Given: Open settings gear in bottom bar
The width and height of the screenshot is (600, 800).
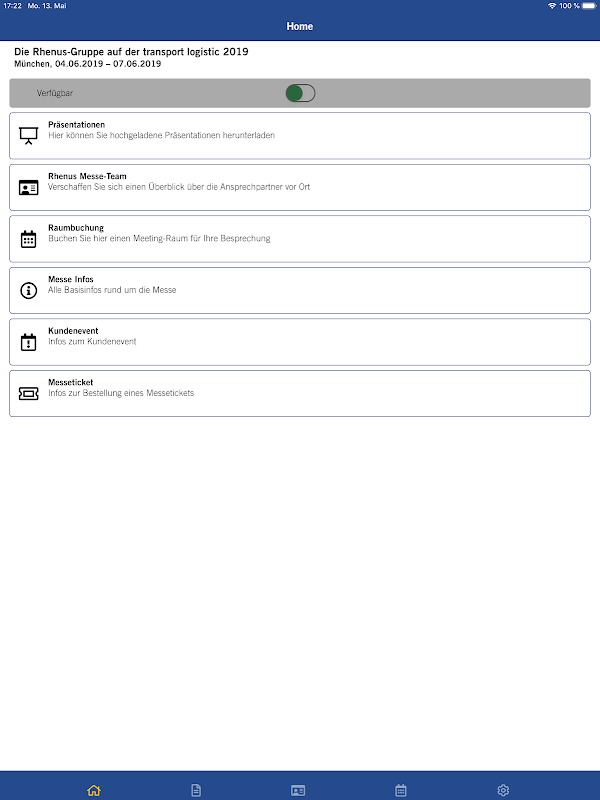Looking at the screenshot, I should click(x=503, y=790).
